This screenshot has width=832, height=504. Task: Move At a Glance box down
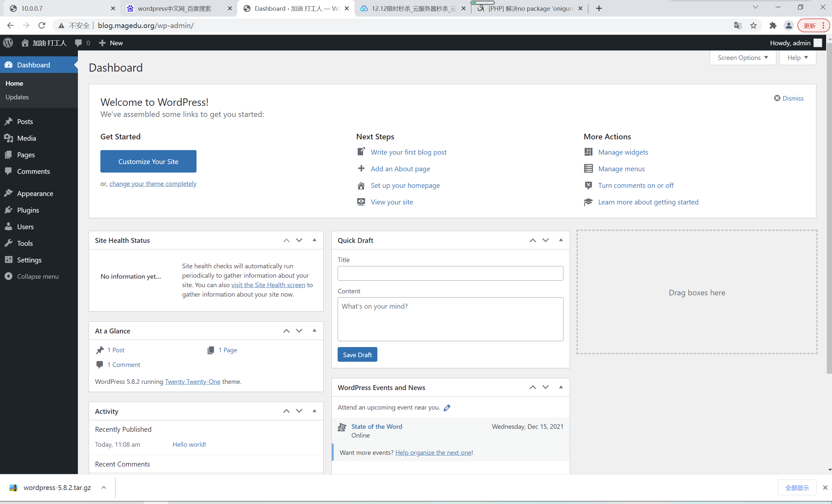tap(299, 330)
